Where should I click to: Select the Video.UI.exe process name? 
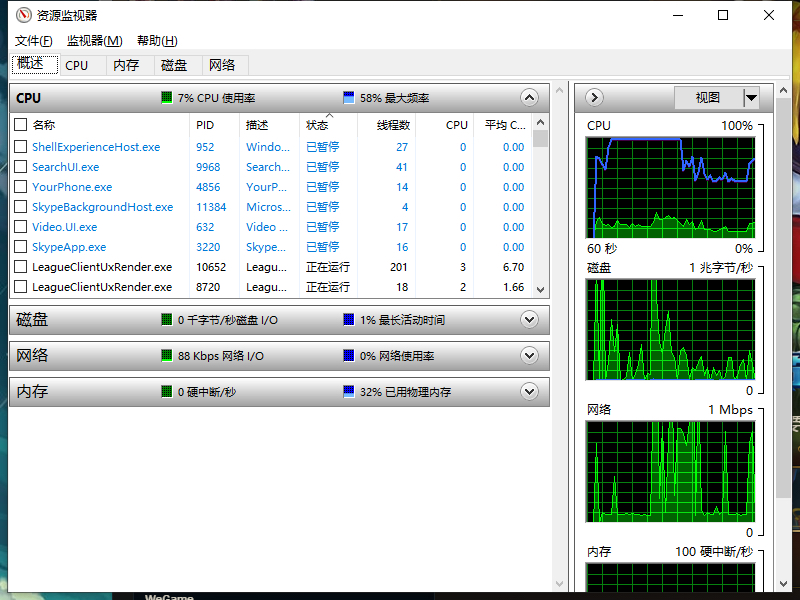64,227
